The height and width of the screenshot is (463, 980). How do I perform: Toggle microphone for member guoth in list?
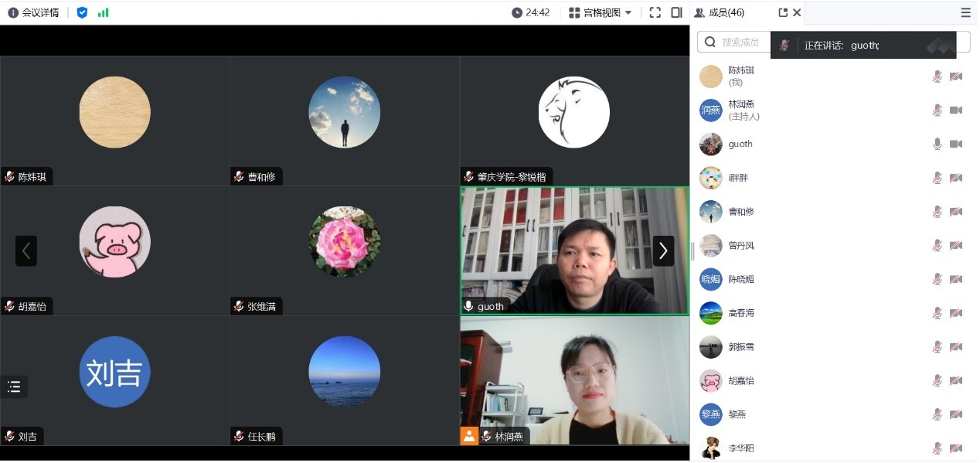[x=937, y=144]
